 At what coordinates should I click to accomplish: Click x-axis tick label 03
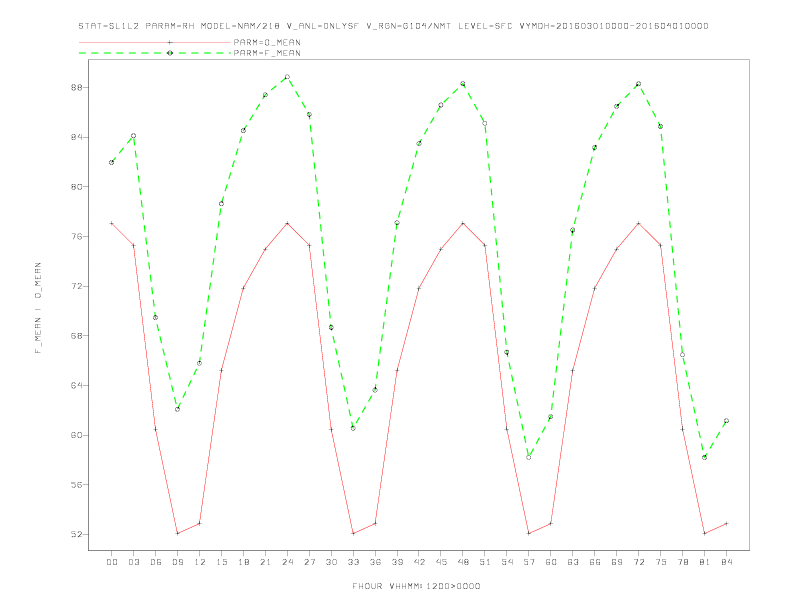tap(133, 562)
